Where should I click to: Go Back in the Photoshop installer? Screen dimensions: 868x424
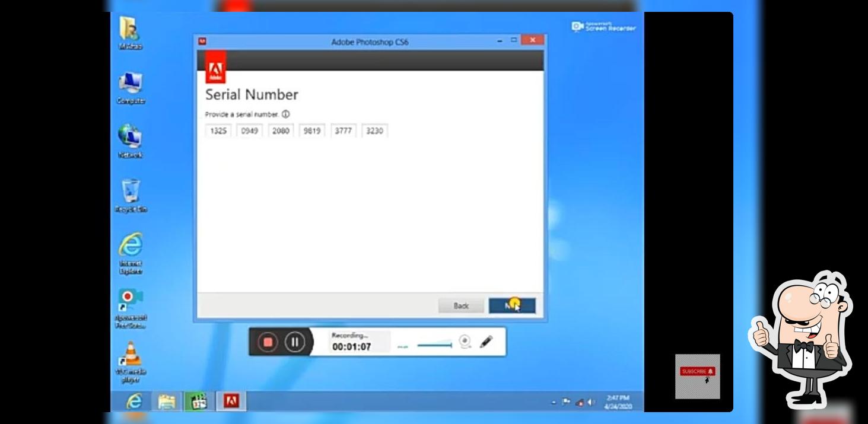point(461,305)
